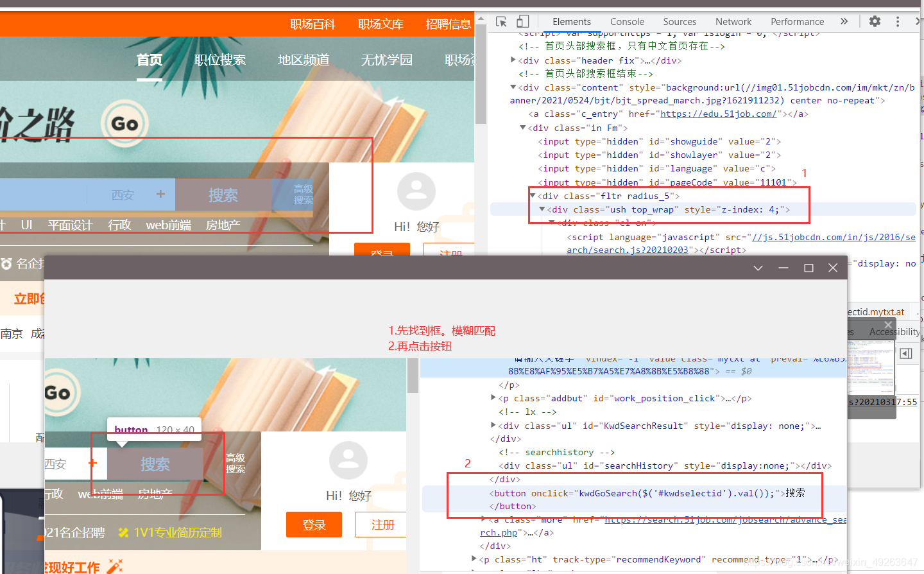The height and width of the screenshot is (574, 924).
Task: Select the input id="showguide" line
Action: tap(659, 141)
